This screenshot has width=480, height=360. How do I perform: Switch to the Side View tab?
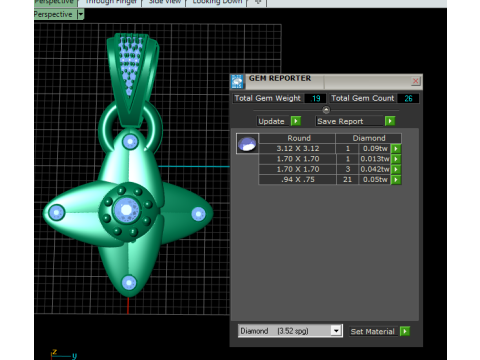(165, 2)
